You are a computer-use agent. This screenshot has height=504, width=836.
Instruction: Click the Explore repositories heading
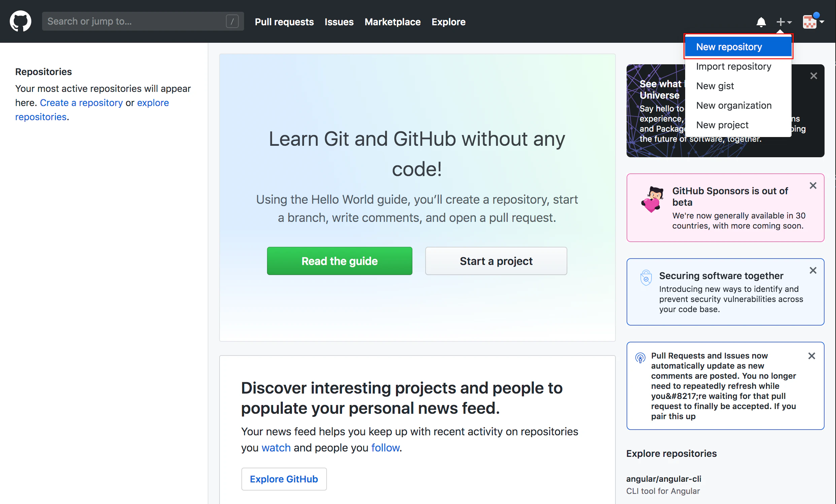tap(671, 453)
